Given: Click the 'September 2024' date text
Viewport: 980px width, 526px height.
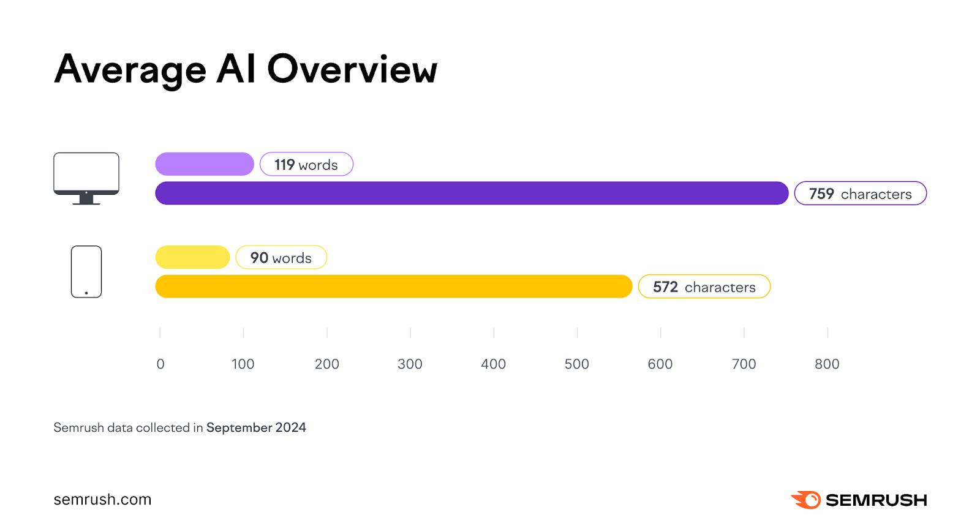Looking at the screenshot, I should coord(256,427).
